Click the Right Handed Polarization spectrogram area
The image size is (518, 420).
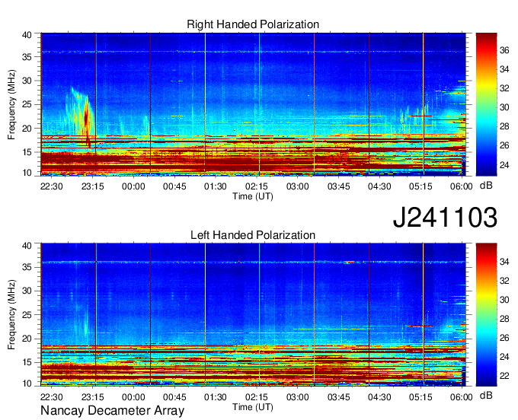[253, 104]
